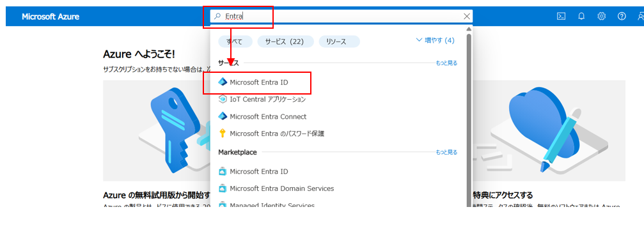Click the blue key illustration
The image size is (644, 230).
click(175, 131)
